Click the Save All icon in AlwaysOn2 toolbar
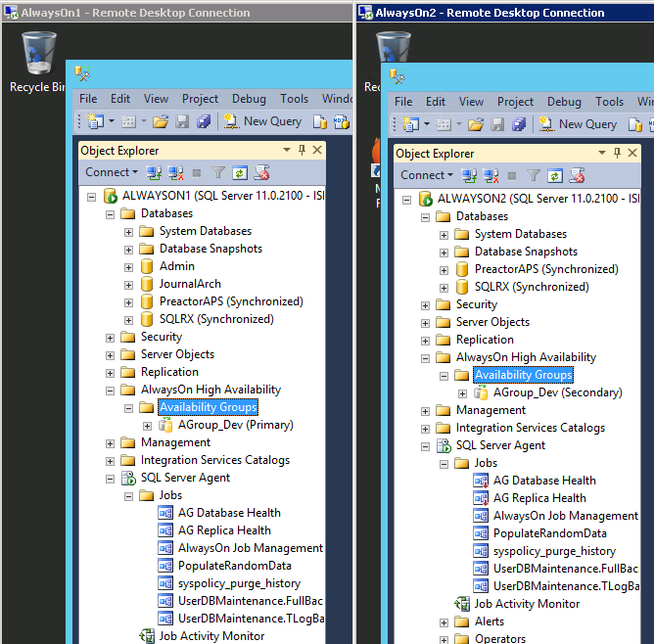Screen dimensions: 654x644 coord(519,124)
